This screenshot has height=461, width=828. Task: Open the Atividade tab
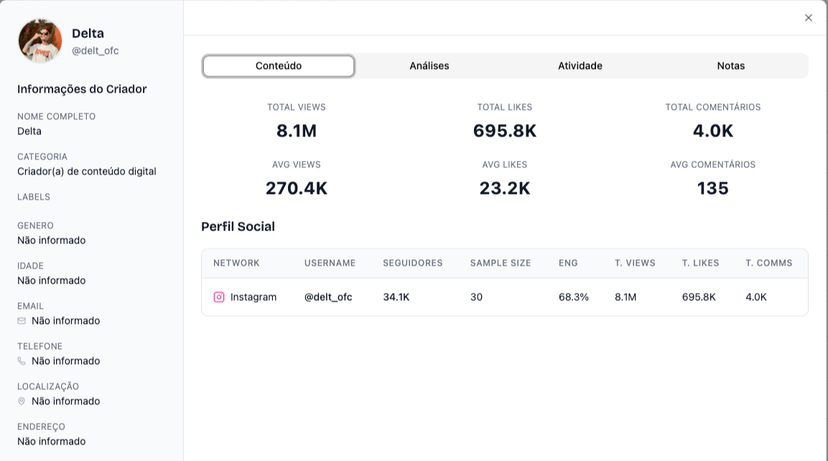click(580, 66)
